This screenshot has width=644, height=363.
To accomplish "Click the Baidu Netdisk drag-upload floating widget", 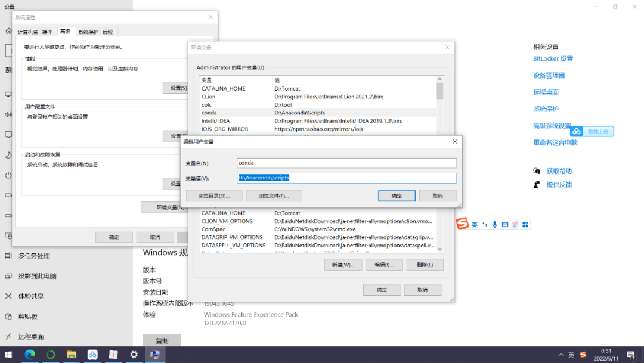I will pyautogui.click(x=592, y=131).
